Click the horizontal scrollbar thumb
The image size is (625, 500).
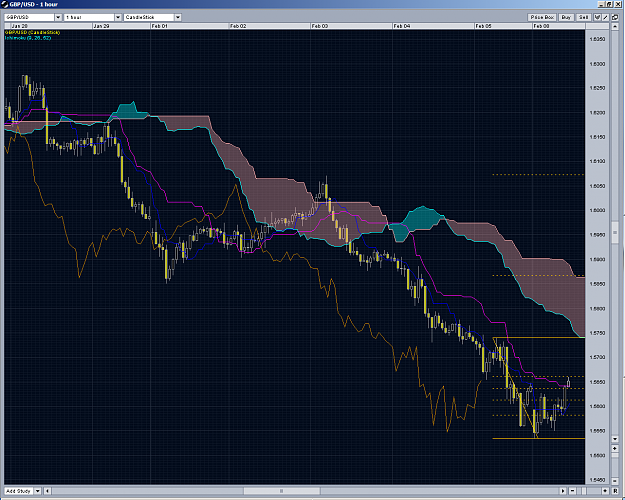point(281,491)
